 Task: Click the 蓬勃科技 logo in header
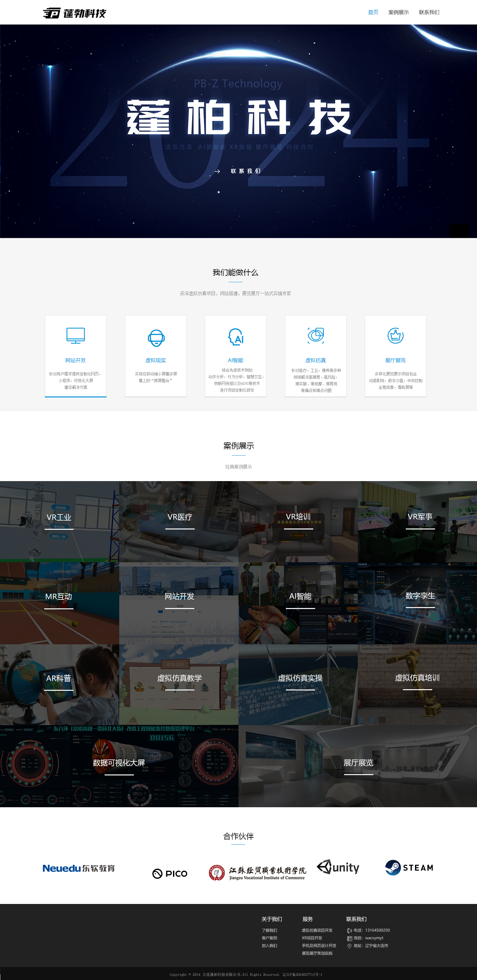click(x=74, y=13)
